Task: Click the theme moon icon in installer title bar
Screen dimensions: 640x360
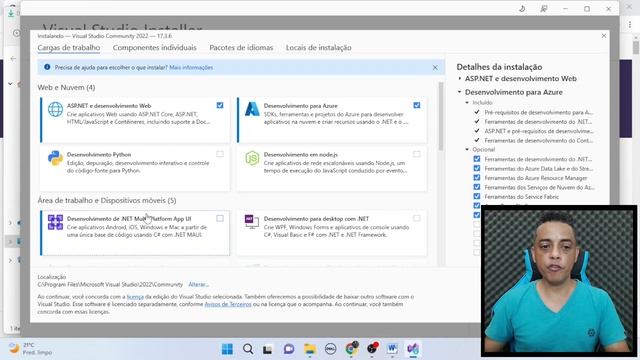Action: click(x=522, y=9)
